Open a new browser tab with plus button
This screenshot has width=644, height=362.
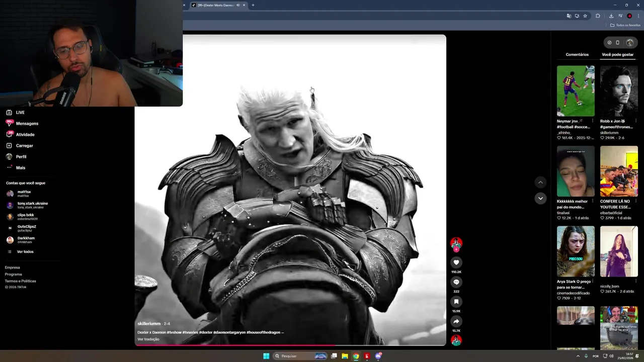[253, 5]
